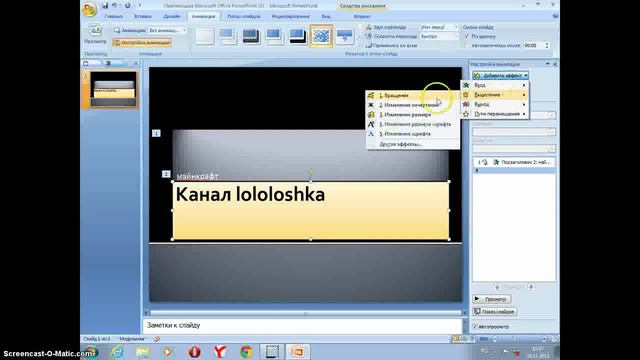
Task: Open Yandex browser from the taskbar
Action: coord(220,351)
